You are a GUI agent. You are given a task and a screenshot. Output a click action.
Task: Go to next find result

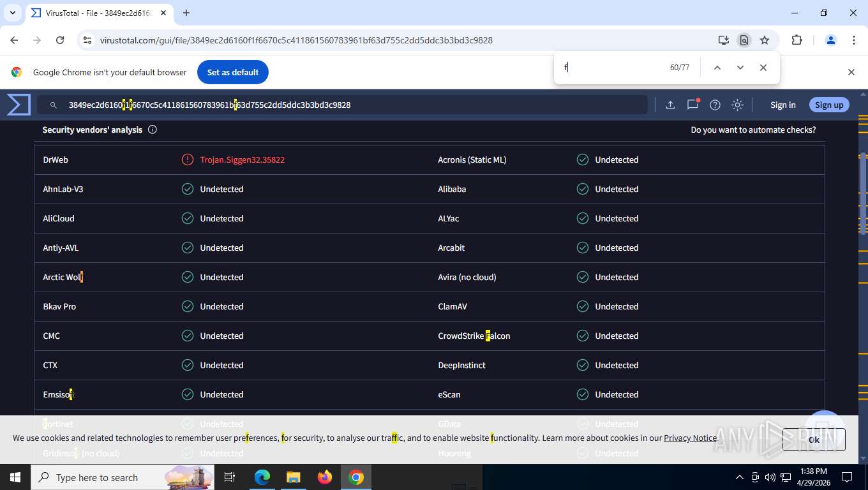coord(740,68)
